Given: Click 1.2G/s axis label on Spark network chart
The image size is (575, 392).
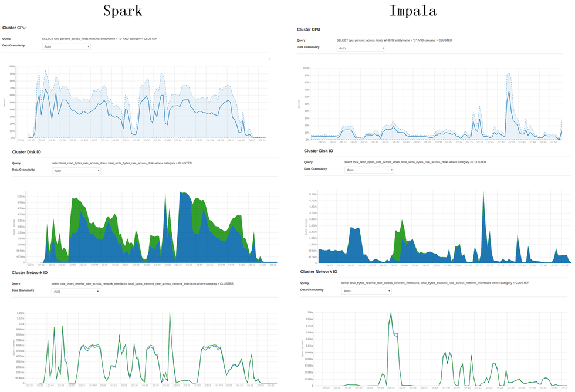Looking at the screenshot, I should click(21, 313).
